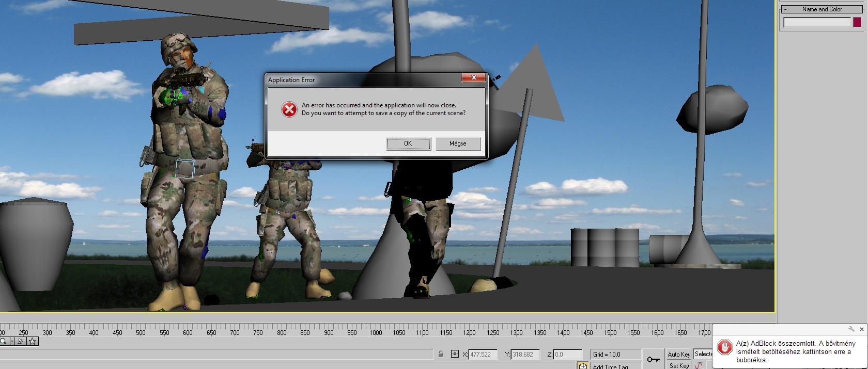Dismiss the AdBlock notification bubble
This screenshot has height=369, width=868.
coord(861,329)
